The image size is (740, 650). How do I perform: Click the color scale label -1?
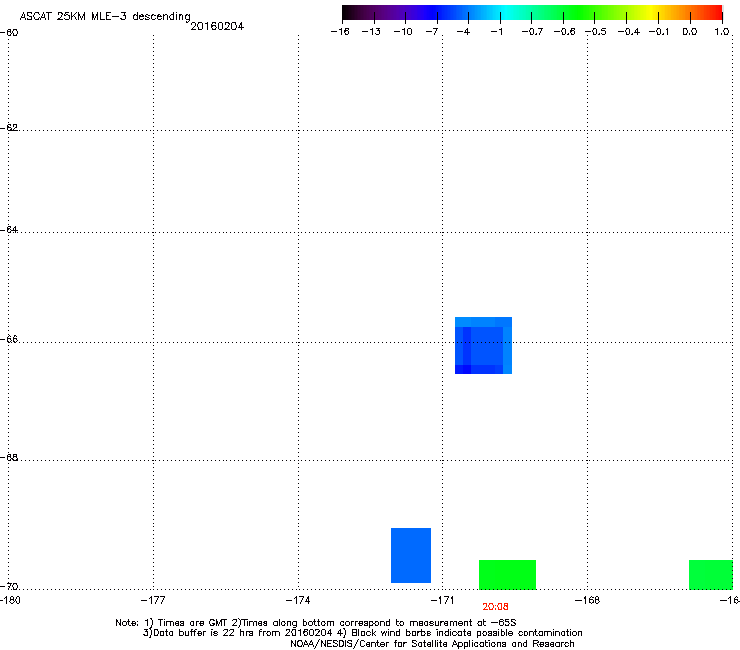pos(496,32)
